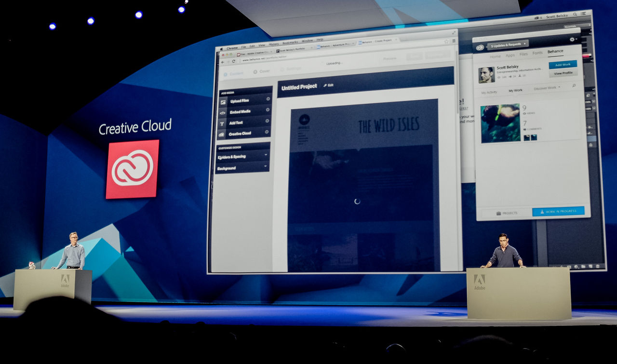Click the Upload Files image icon

(x=223, y=102)
